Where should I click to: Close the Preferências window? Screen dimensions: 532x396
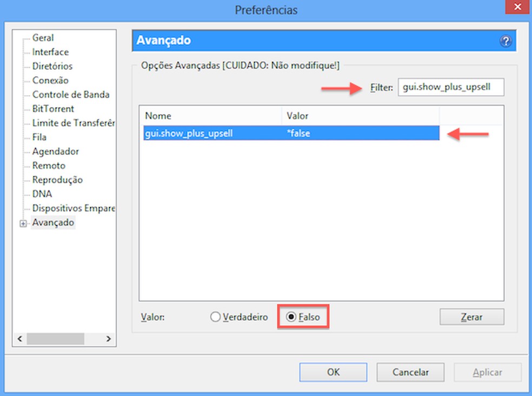pos(518,6)
